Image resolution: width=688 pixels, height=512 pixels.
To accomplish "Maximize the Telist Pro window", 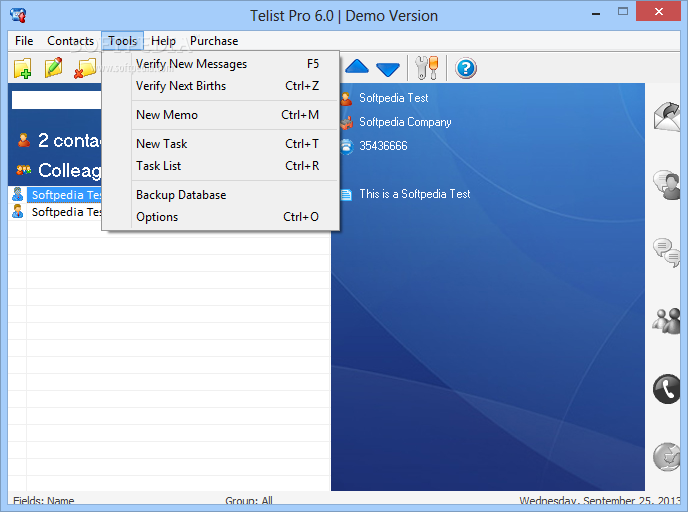I will 623,12.
